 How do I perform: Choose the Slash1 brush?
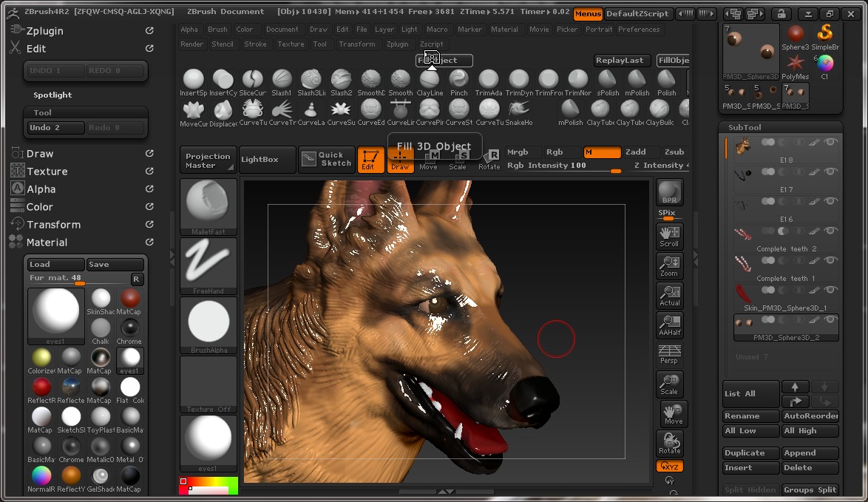(282, 83)
